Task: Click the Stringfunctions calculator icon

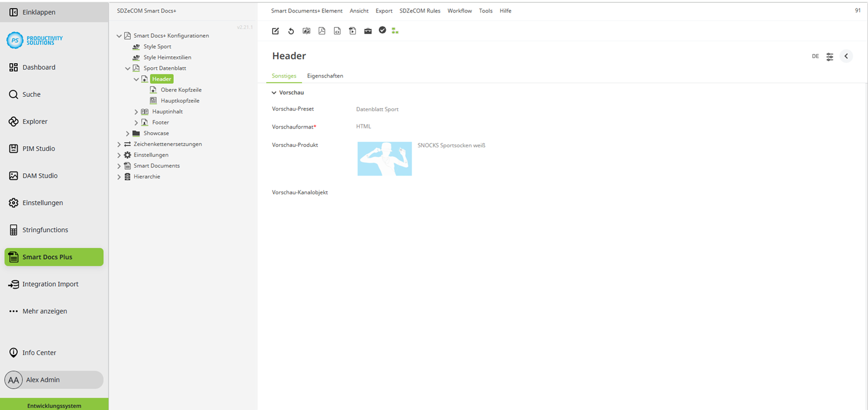Action: click(x=14, y=230)
